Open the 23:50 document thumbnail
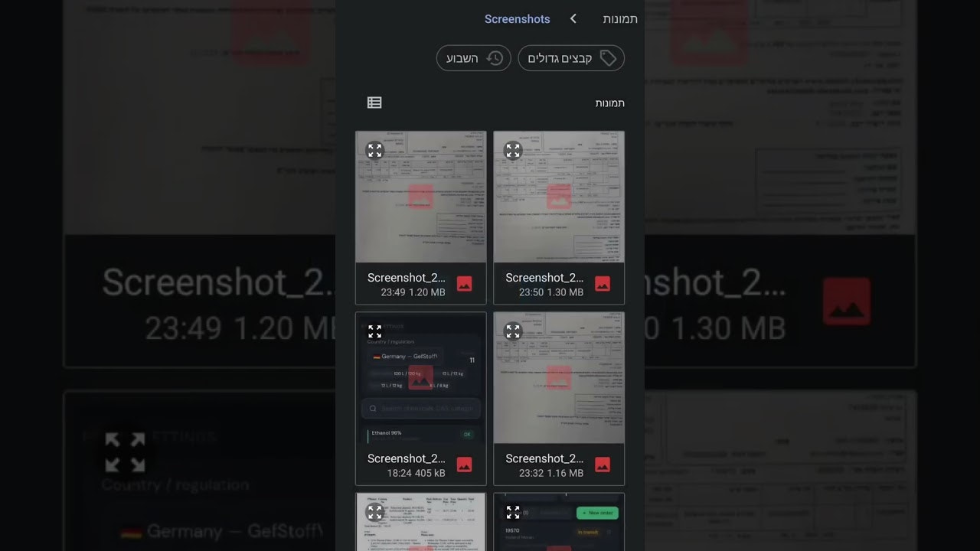 click(x=559, y=197)
